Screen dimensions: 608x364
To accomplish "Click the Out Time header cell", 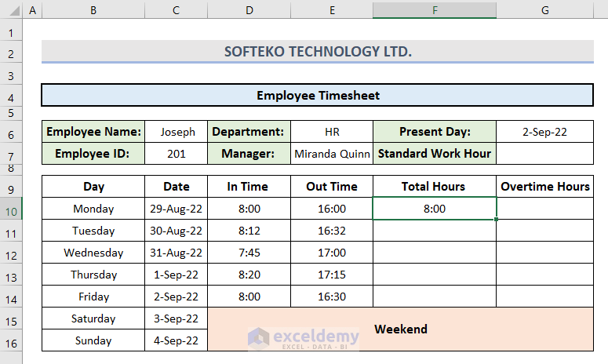I will coord(332,187).
